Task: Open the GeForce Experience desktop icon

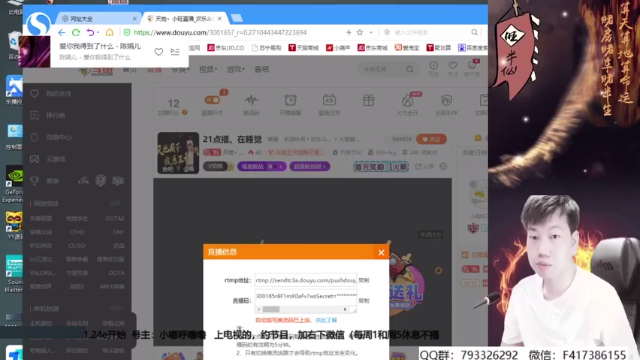Action: pos(14,184)
